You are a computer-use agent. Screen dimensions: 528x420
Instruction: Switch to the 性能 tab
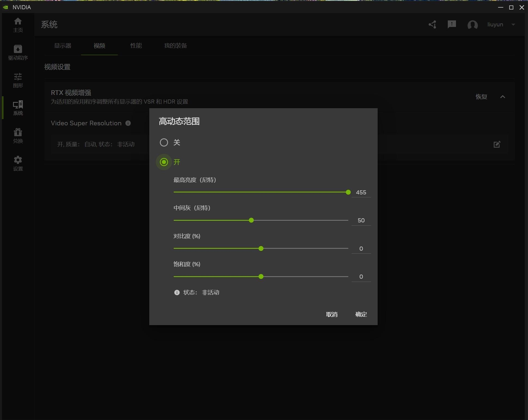[136, 46]
